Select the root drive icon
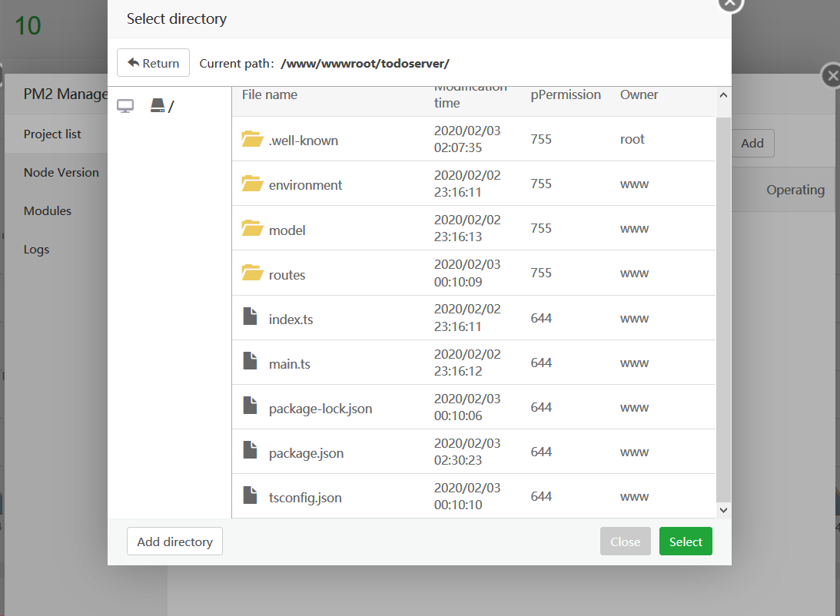840x616 pixels. (158, 105)
